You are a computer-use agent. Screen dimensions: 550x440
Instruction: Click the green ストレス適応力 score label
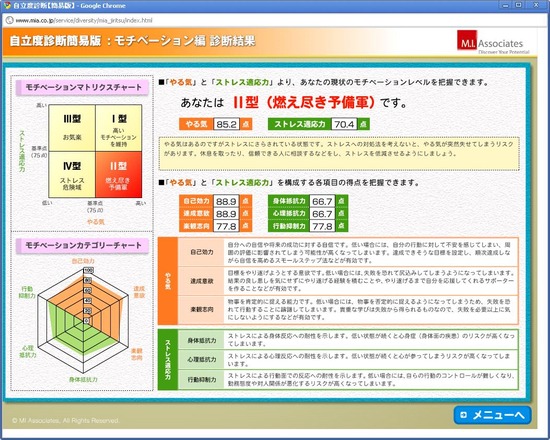click(x=300, y=124)
